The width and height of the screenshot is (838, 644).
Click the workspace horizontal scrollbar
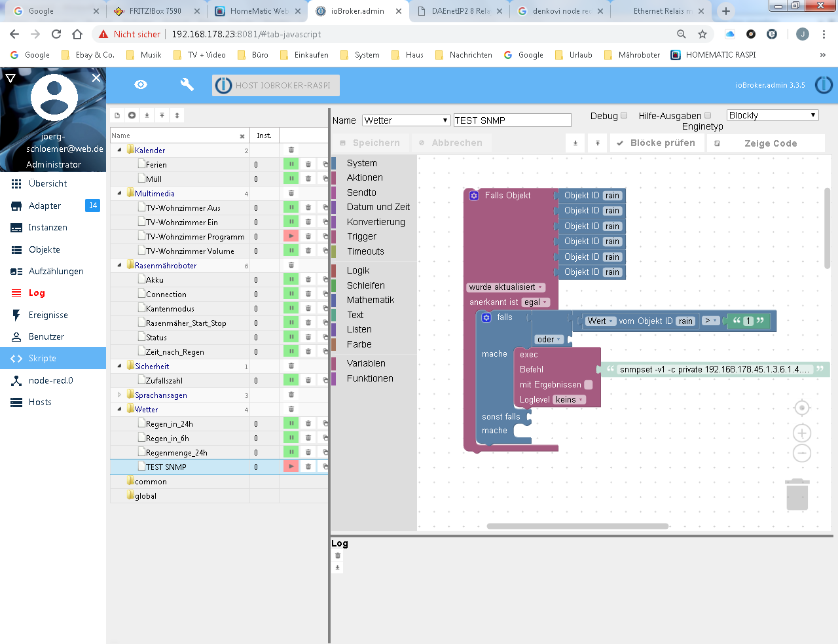pos(577,526)
